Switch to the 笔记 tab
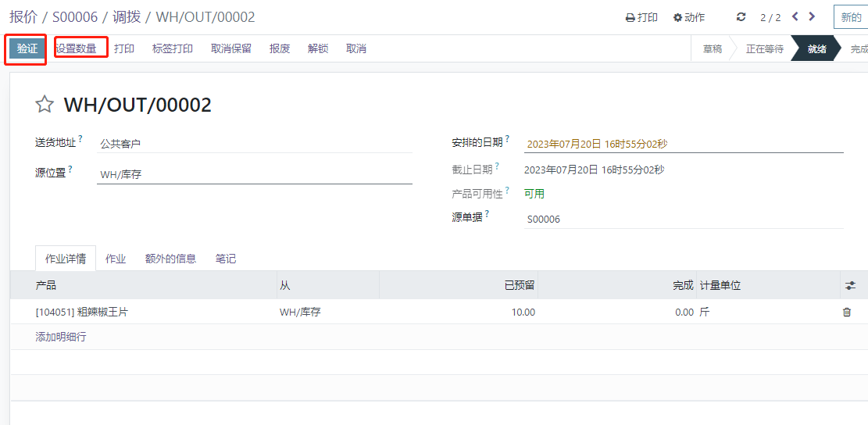The image size is (868, 425). (x=226, y=259)
